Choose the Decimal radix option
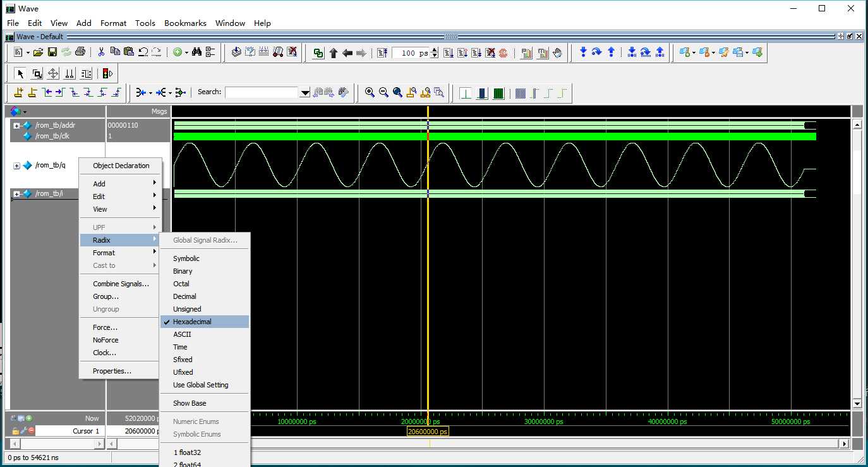This screenshot has width=868, height=467. [205, 296]
